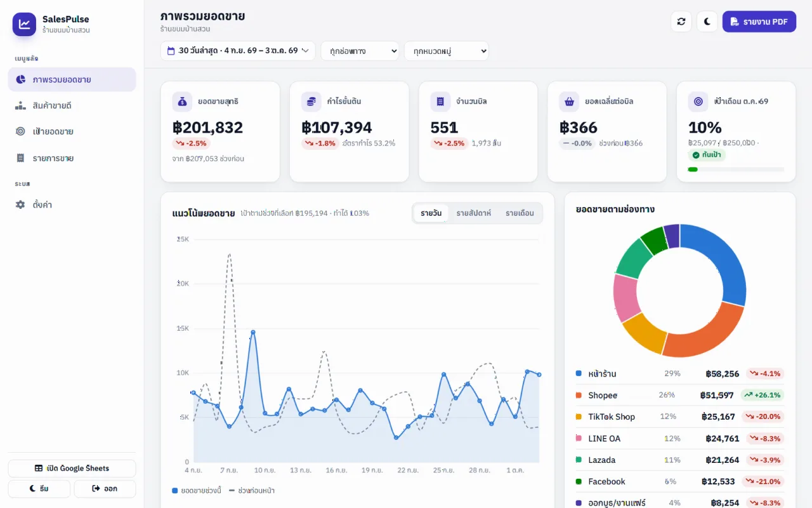Go to สินค้าขายดี sidebar item
This screenshot has width=812, height=508.
[72, 105]
